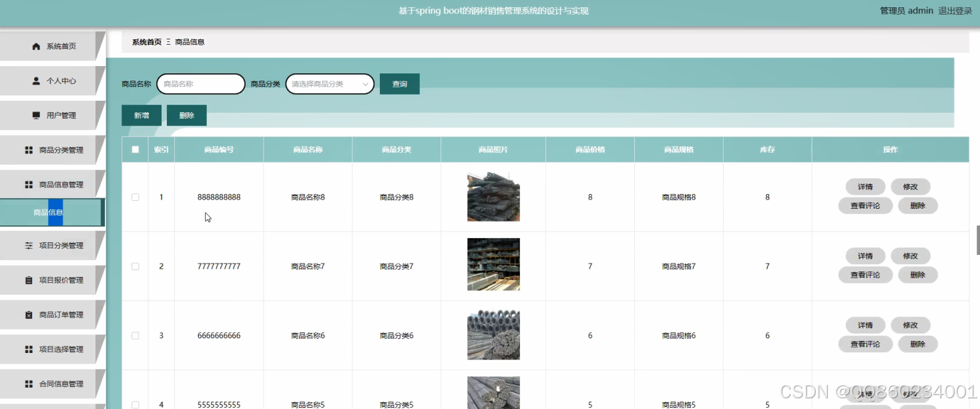Check the row with 7777777777

(136, 266)
